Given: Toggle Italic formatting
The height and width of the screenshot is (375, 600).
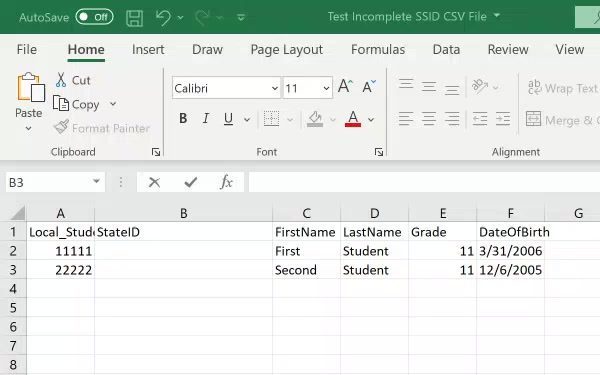Looking at the screenshot, I should 206,119.
